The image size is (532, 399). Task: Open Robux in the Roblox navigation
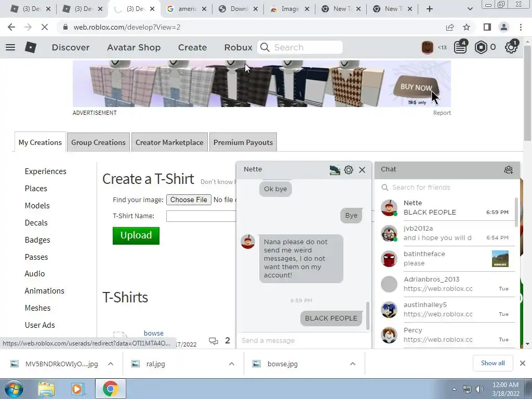238,47
